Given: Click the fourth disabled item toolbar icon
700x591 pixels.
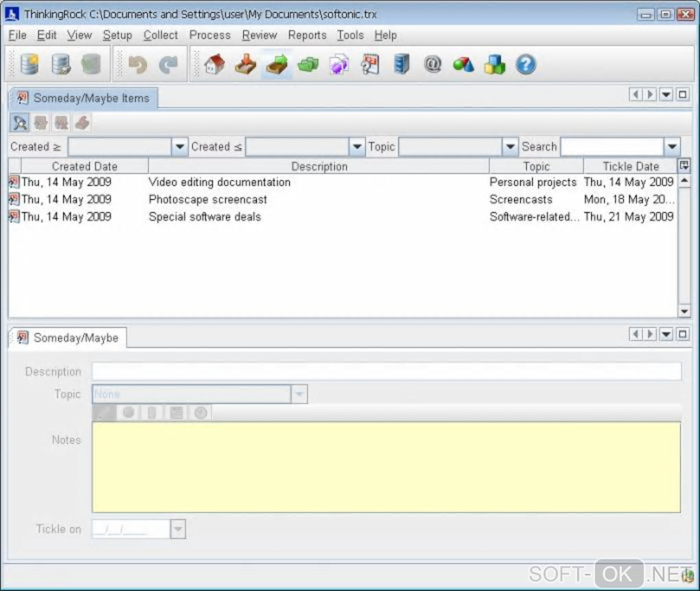Looking at the screenshot, I should click(82, 123).
